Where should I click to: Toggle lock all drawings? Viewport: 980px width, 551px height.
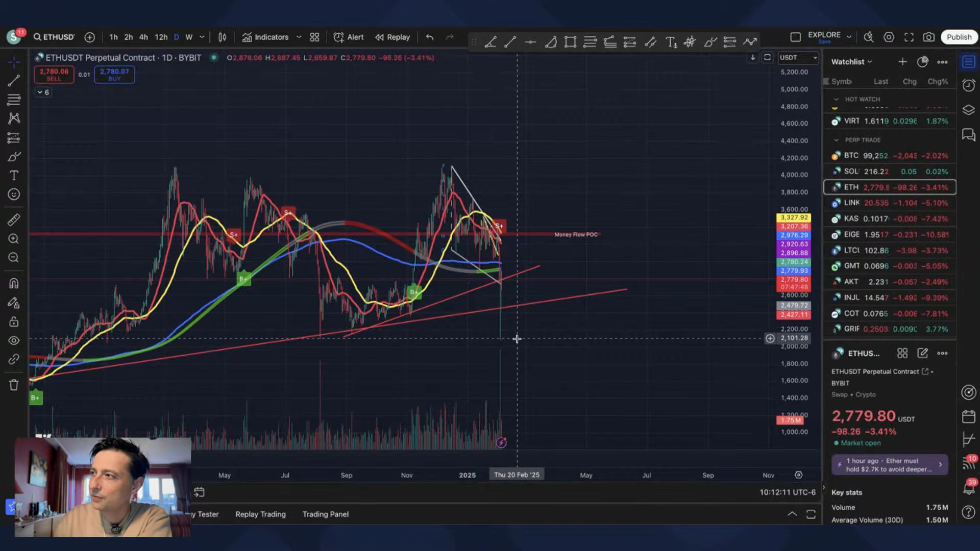tap(14, 322)
